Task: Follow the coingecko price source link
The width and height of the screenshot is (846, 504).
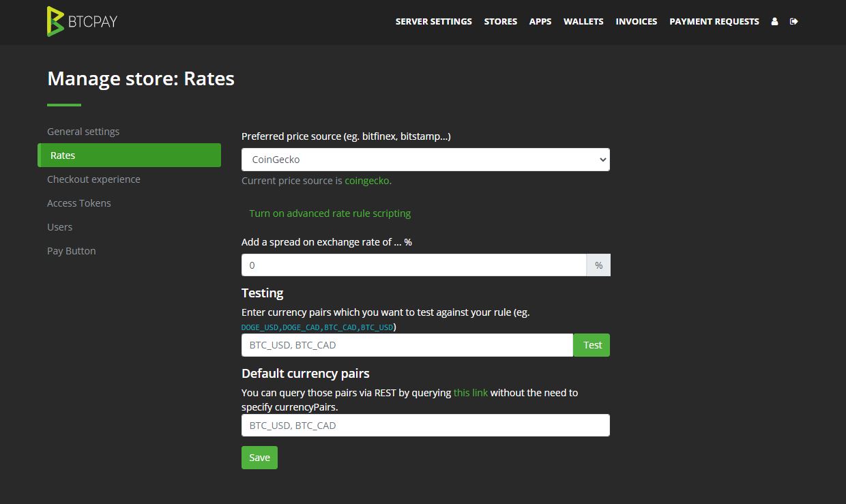Action: click(366, 181)
